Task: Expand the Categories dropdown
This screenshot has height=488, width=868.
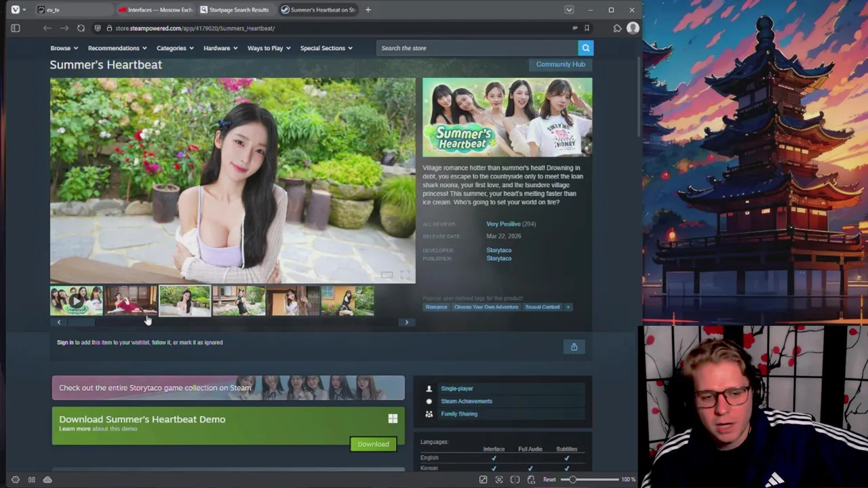Action: [175, 48]
